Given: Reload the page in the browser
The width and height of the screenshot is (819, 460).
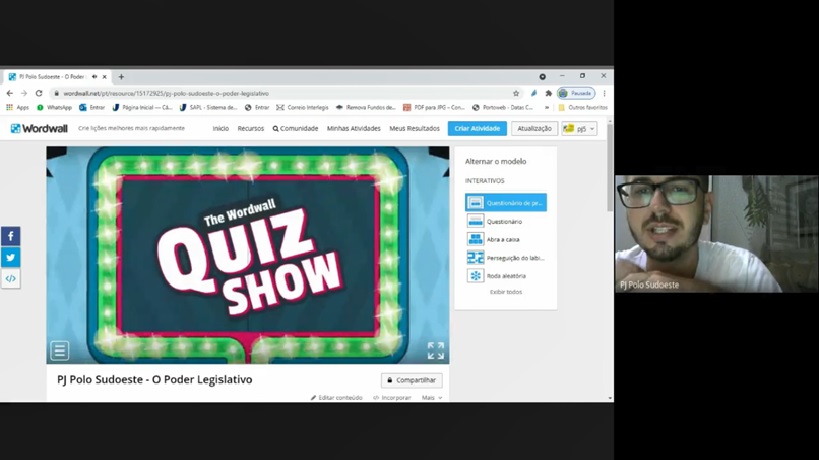Looking at the screenshot, I should click(39, 93).
